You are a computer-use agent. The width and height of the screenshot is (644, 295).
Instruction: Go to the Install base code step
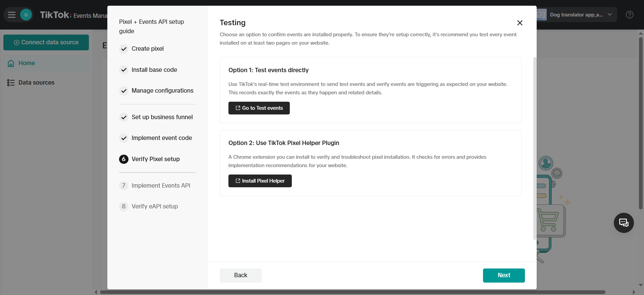coord(154,70)
